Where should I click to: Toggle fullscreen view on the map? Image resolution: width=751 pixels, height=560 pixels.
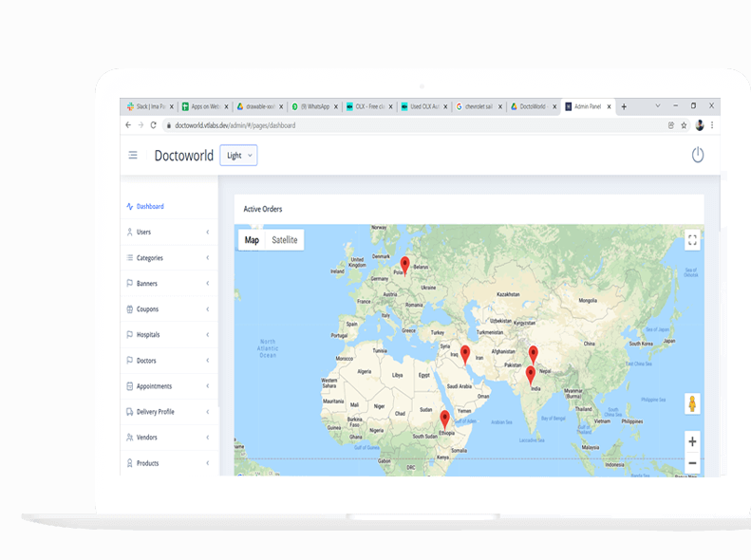pyautogui.click(x=692, y=240)
